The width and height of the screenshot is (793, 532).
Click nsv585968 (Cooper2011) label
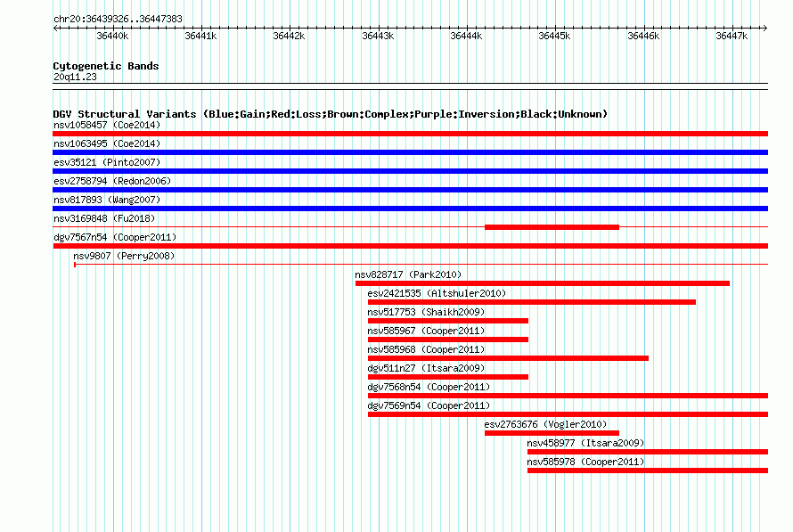pos(426,349)
